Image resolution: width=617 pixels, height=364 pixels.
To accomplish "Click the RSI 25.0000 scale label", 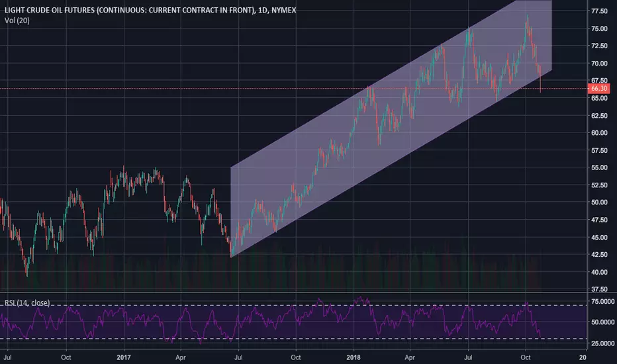I will pos(603,343).
